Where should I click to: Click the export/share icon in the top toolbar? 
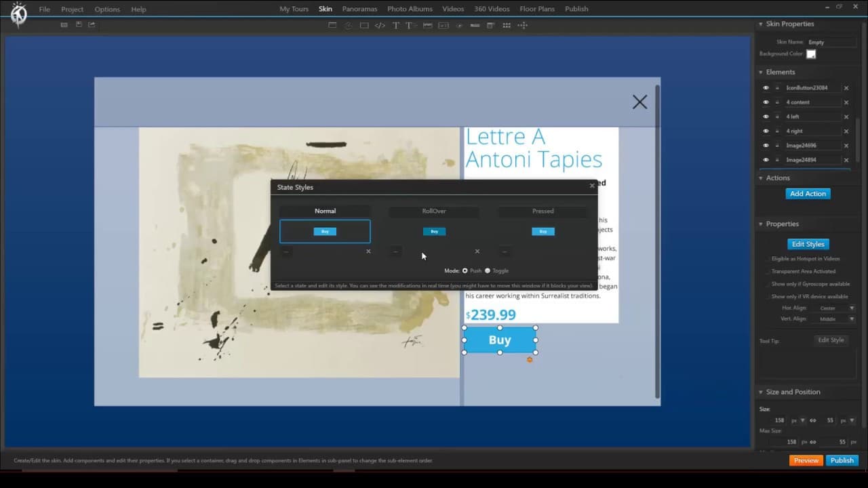coord(92,25)
